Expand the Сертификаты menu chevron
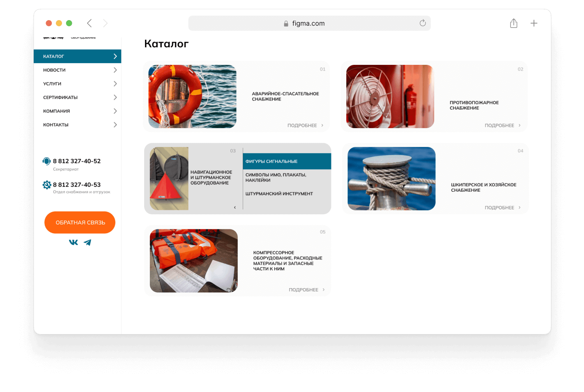 115,97
